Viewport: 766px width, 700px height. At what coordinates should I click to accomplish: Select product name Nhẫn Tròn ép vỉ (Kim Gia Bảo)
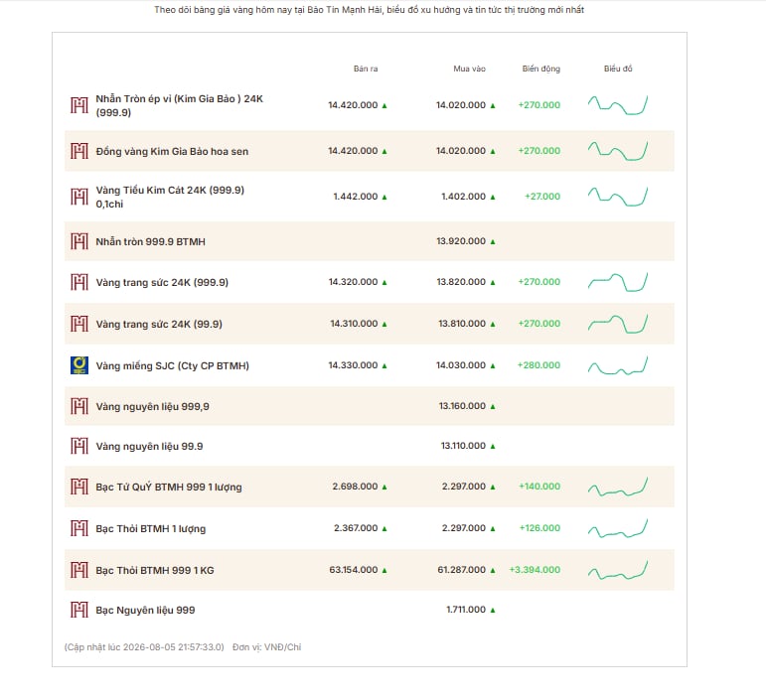point(179,105)
